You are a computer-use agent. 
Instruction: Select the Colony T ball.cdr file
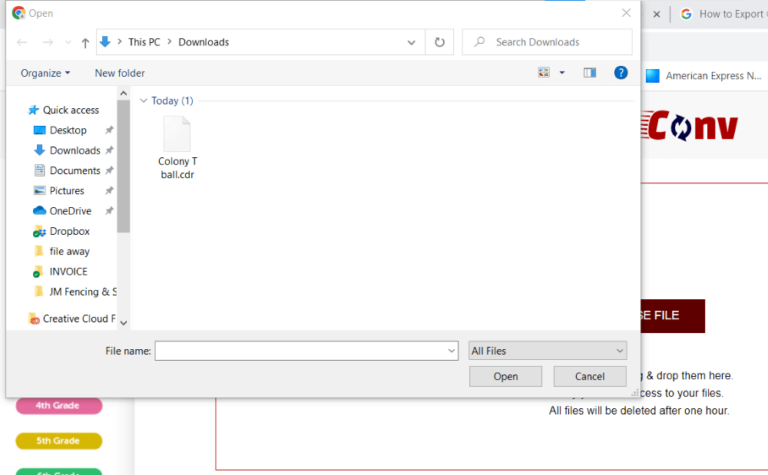[177, 147]
